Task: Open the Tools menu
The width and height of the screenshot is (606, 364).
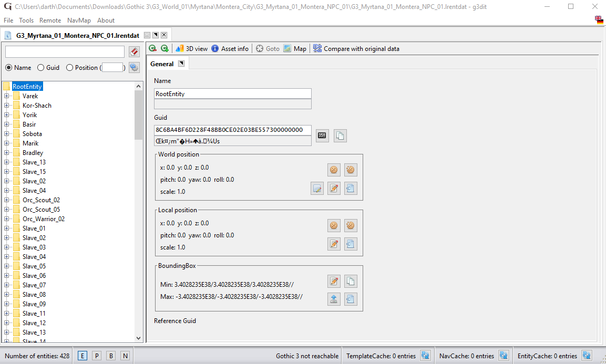Action: click(x=26, y=20)
